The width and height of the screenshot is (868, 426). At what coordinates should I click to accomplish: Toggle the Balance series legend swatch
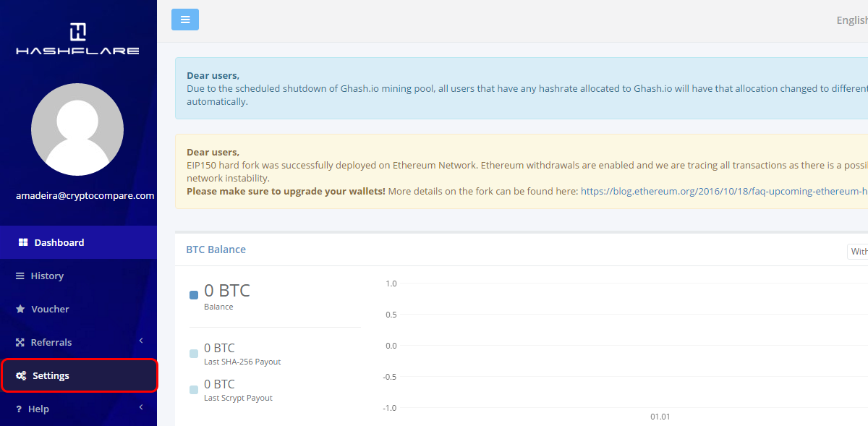coord(194,295)
